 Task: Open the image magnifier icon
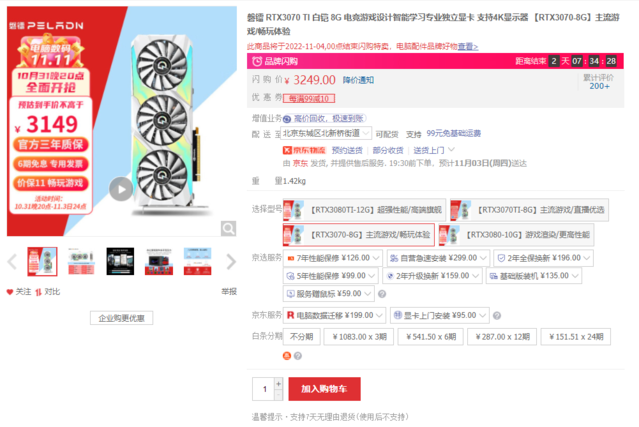click(228, 229)
